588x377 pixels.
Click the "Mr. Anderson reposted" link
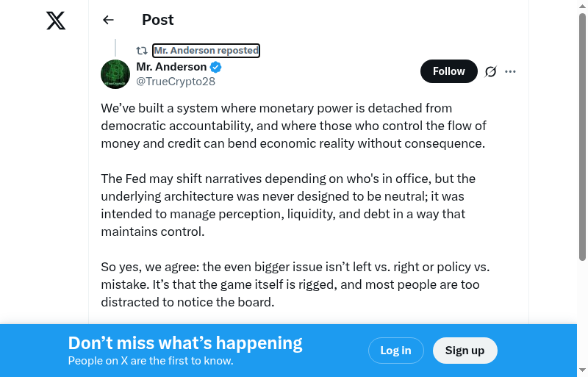[x=206, y=51]
